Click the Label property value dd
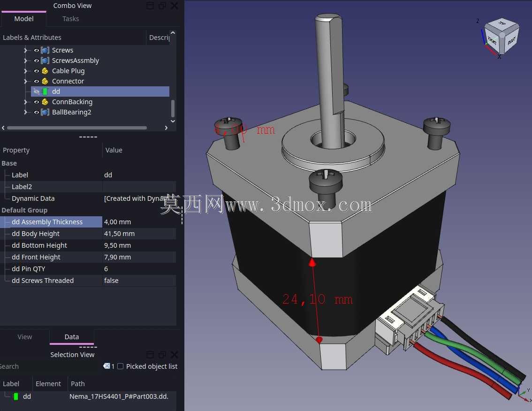 139,175
